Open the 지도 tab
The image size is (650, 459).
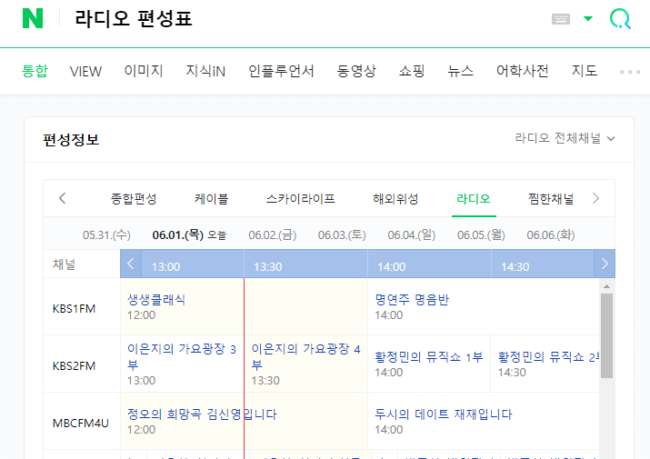(584, 71)
